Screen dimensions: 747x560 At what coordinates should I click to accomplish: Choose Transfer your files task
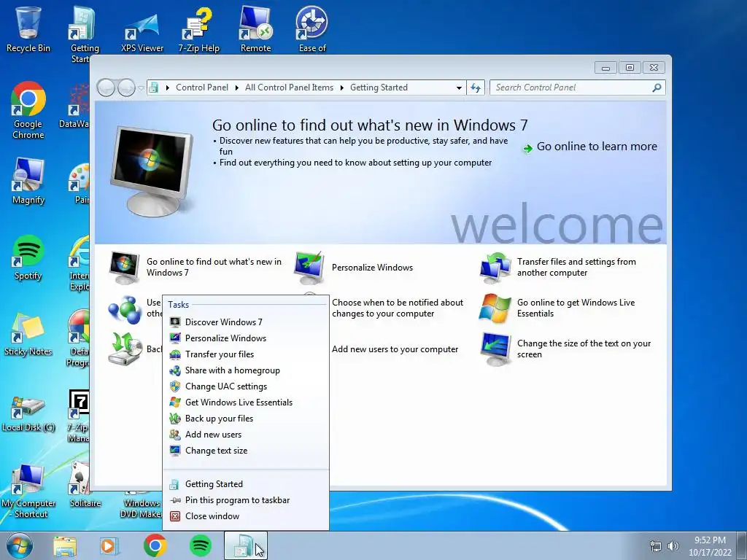pos(246,354)
